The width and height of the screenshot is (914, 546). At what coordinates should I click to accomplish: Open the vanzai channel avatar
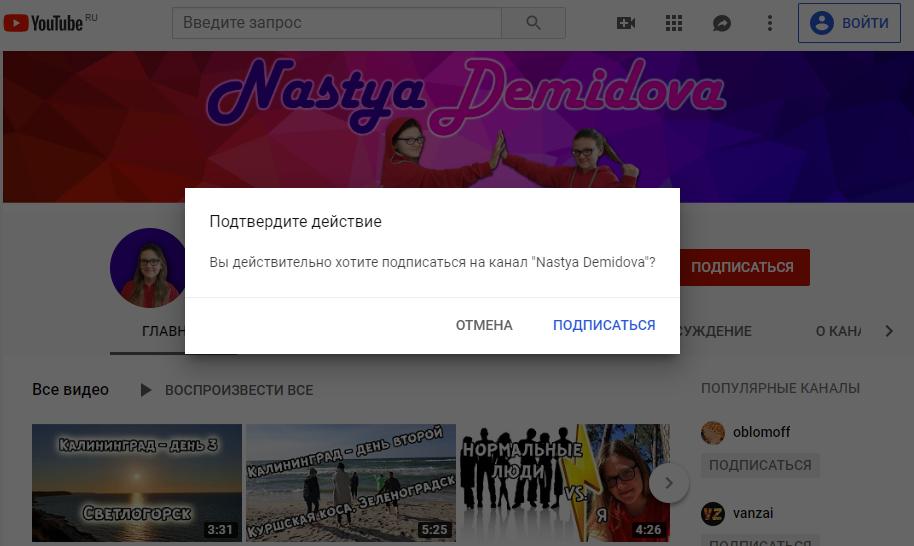click(713, 513)
